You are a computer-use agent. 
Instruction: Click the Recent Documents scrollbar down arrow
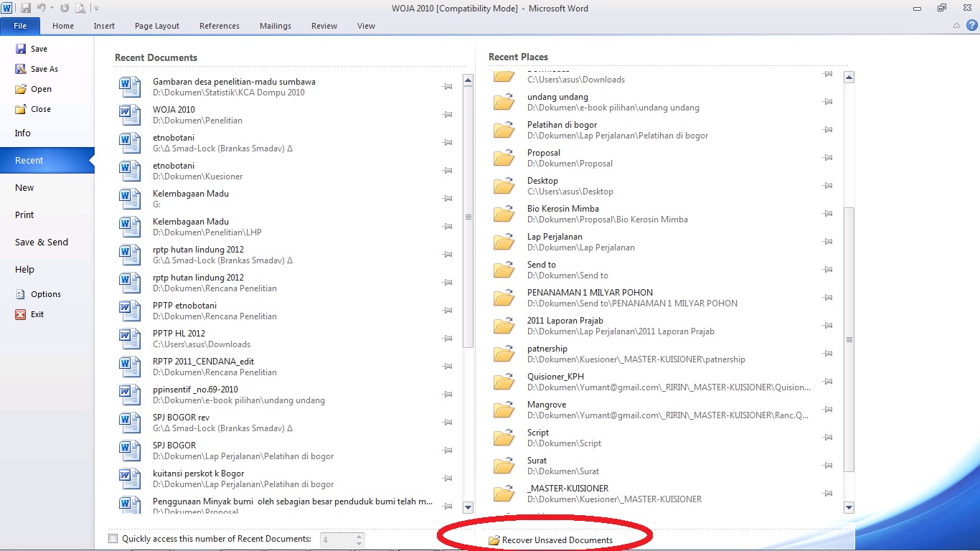point(468,507)
